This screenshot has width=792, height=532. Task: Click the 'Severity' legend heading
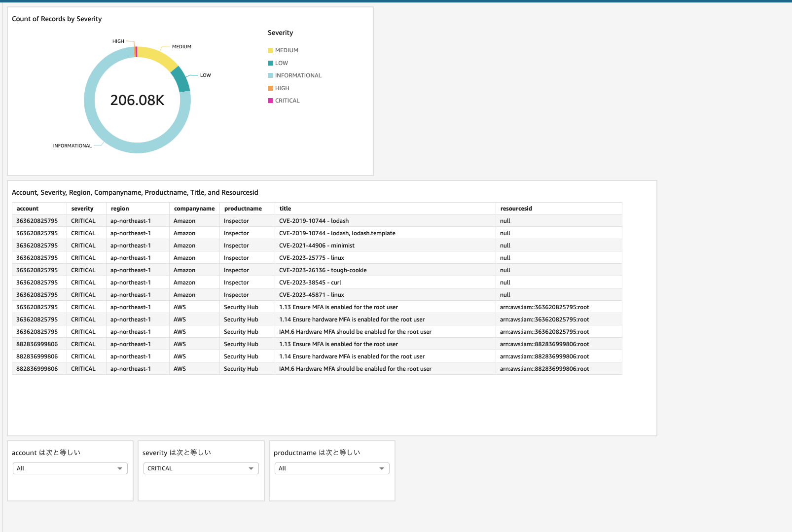(281, 33)
